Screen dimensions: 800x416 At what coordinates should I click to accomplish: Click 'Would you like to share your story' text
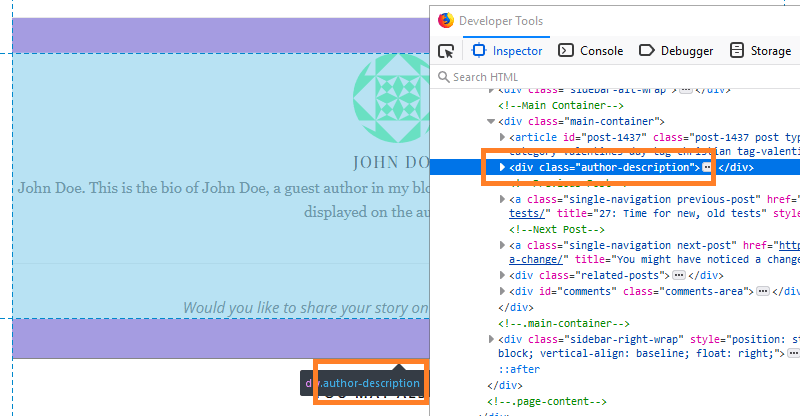(306, 308)
